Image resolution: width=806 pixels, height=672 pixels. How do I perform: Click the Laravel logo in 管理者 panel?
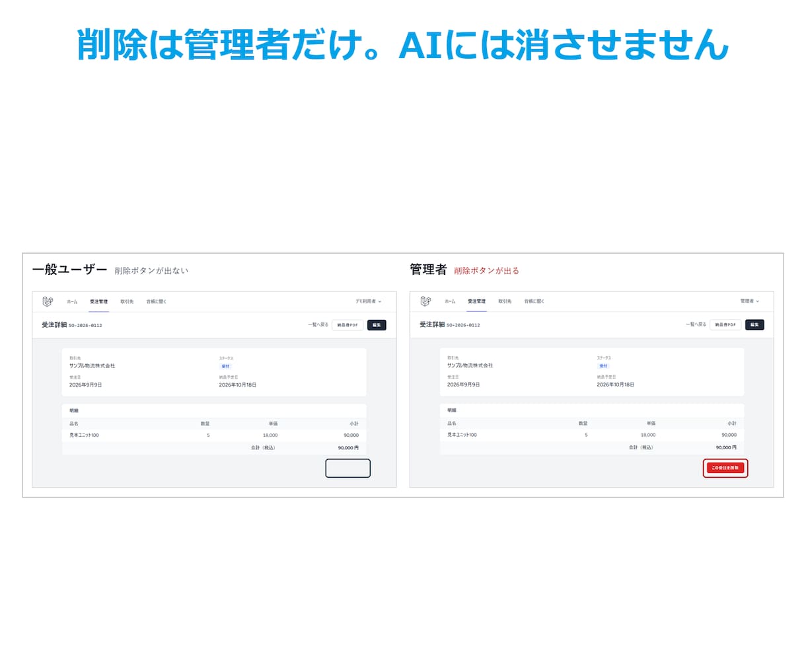pyautogui.click(x=425, y=301)
